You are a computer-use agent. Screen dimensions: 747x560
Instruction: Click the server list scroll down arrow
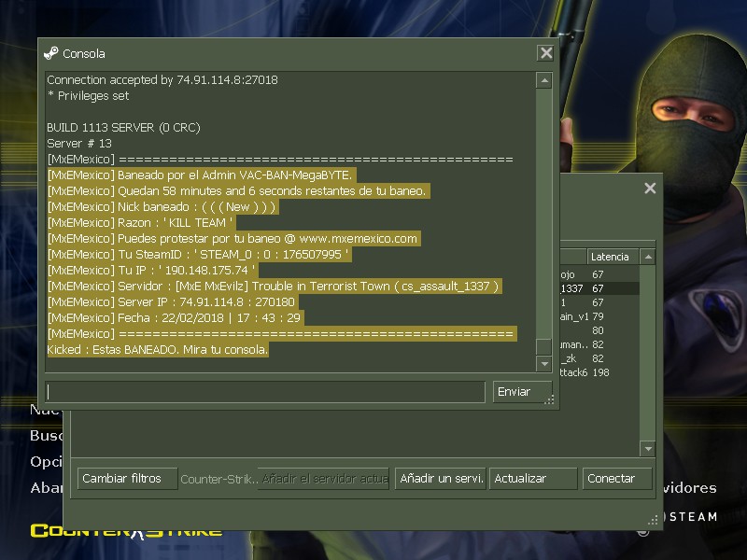pyautogui.click(x=647, y=448)
